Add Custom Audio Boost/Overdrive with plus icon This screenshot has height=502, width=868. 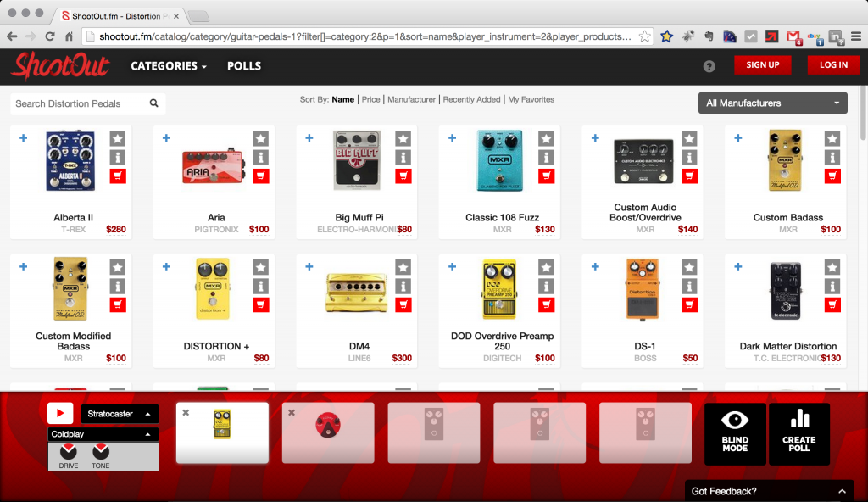click(x=595, y=138)
